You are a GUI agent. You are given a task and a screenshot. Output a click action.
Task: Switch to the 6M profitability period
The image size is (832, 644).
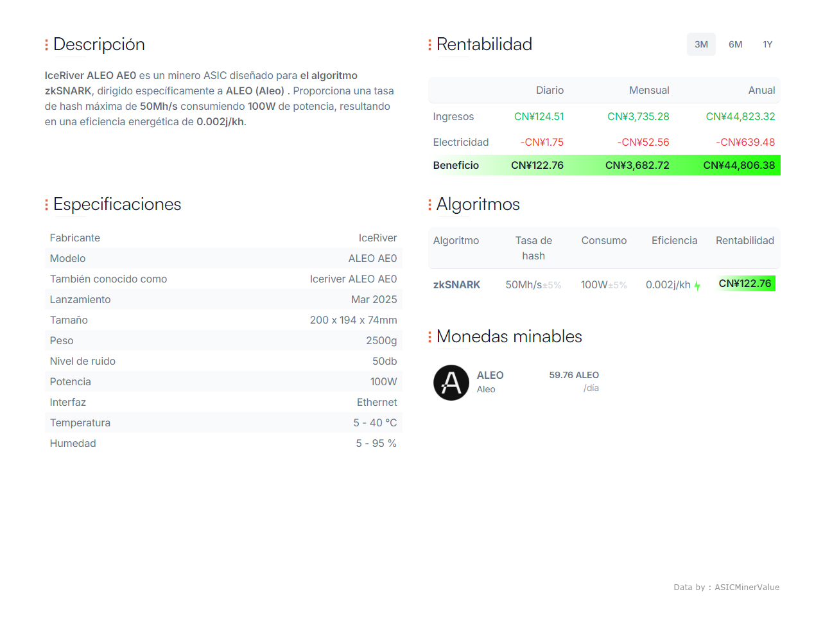click(x=735, y=44)
